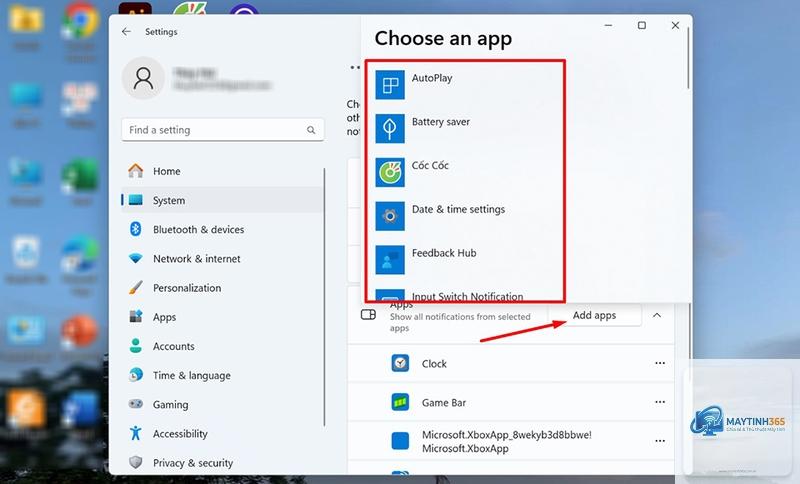Open more options for Clock
Screen dimensions: 800x484
pyautogui.click(x=660, y=363)
